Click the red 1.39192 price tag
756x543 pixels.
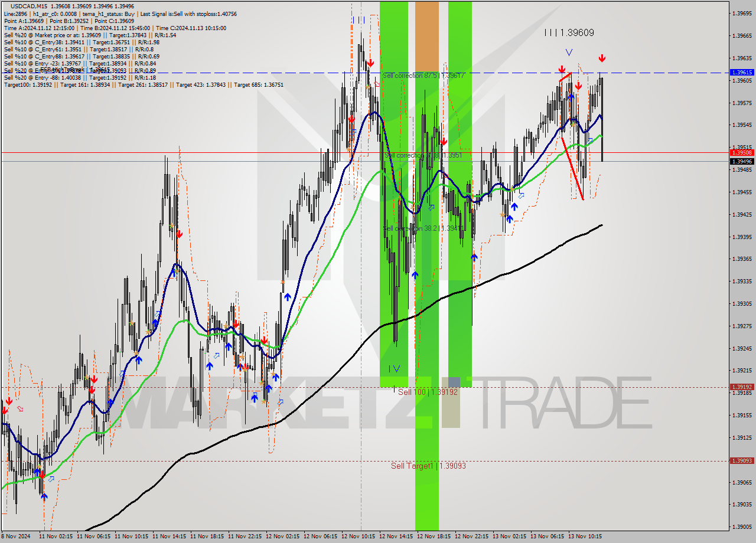point(742,387)
